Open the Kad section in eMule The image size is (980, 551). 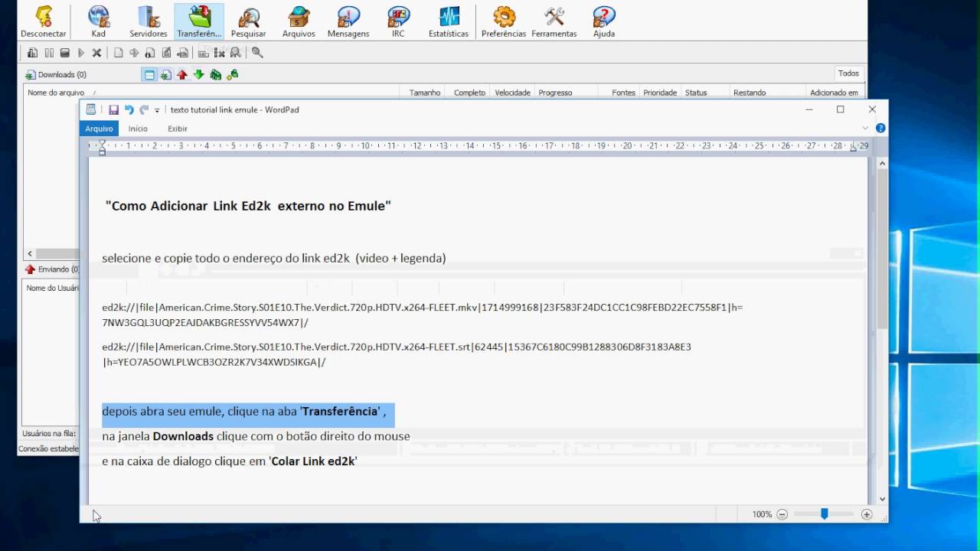tap(99, 21)
